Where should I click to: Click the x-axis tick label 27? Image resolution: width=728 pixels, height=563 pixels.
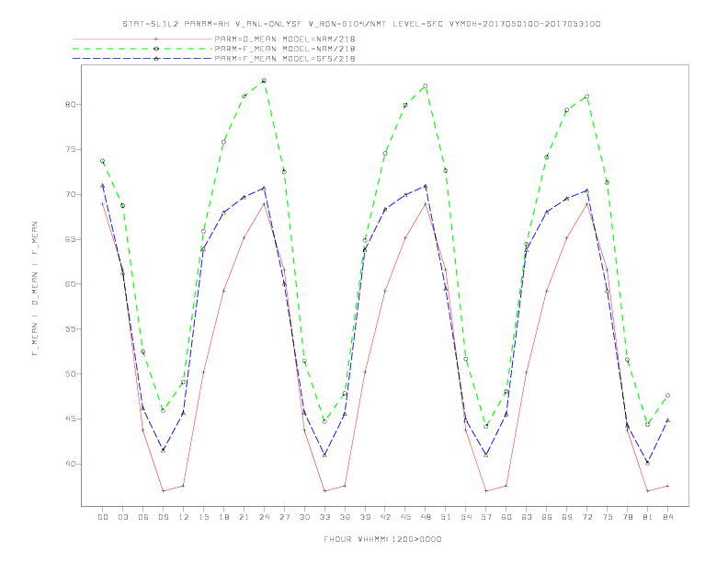[x=284, y=517]
